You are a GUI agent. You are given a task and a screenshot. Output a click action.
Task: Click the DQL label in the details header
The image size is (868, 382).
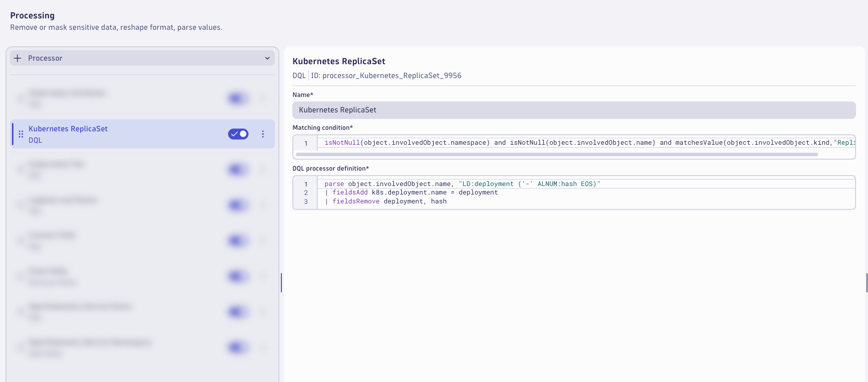click(x=299, y=76)
